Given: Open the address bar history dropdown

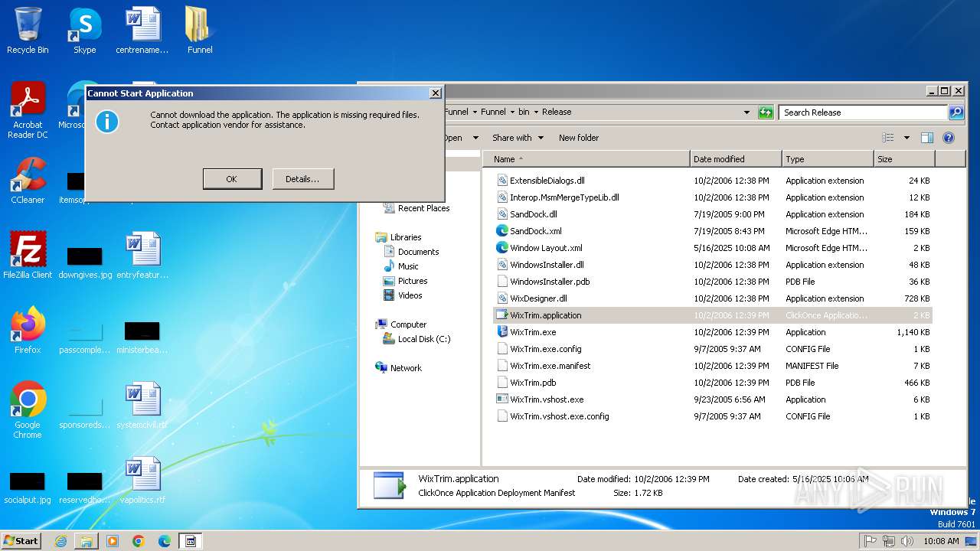Looking at the screenshot, I should pyautogui.click(x=747, y=112).
